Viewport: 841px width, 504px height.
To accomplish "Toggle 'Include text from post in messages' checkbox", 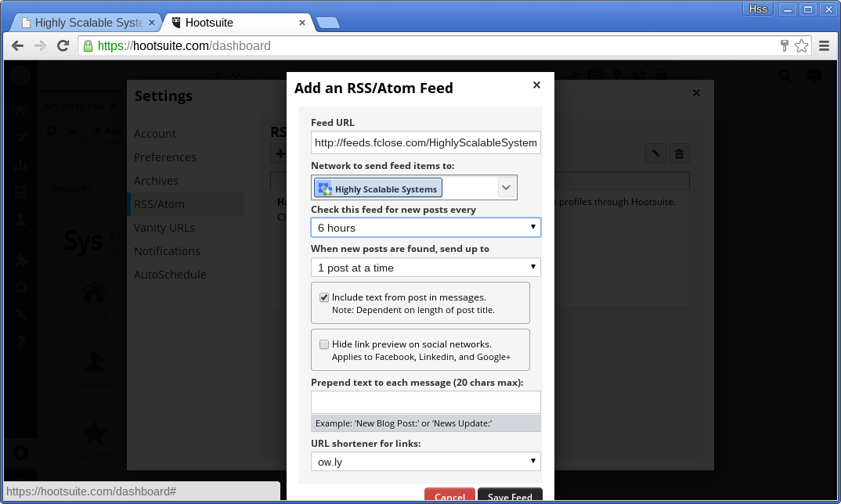I will (x=324, y=297).
